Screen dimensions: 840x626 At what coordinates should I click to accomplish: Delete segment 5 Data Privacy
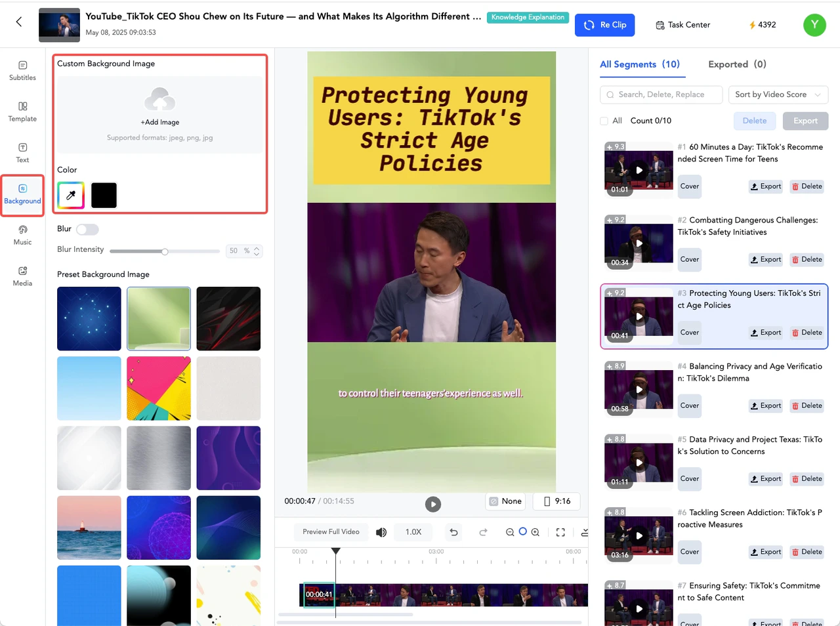(x=807, y=479)
